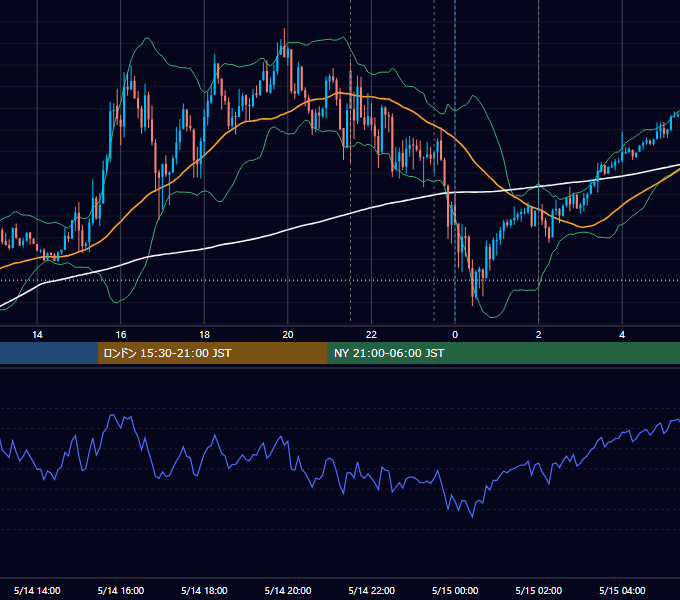Click the 5/15 04:00 time label
This screenshot has width=680, height=600.
pos(622,590)
